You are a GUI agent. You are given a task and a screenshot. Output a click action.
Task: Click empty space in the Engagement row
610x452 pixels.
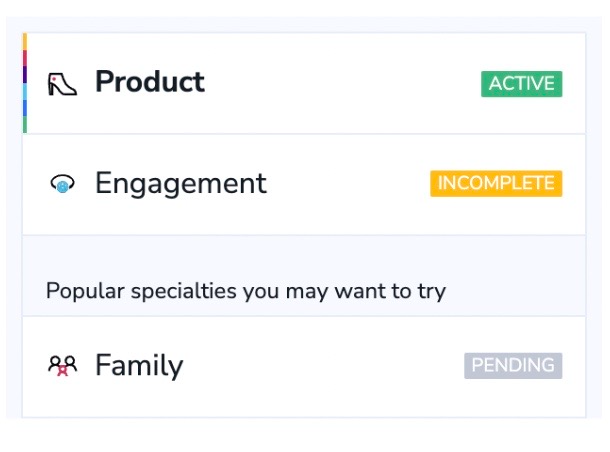350,185
